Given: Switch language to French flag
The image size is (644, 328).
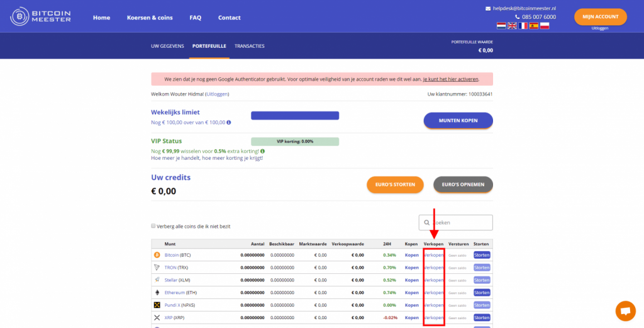Looking at the screenshot, I should (523, 26).
